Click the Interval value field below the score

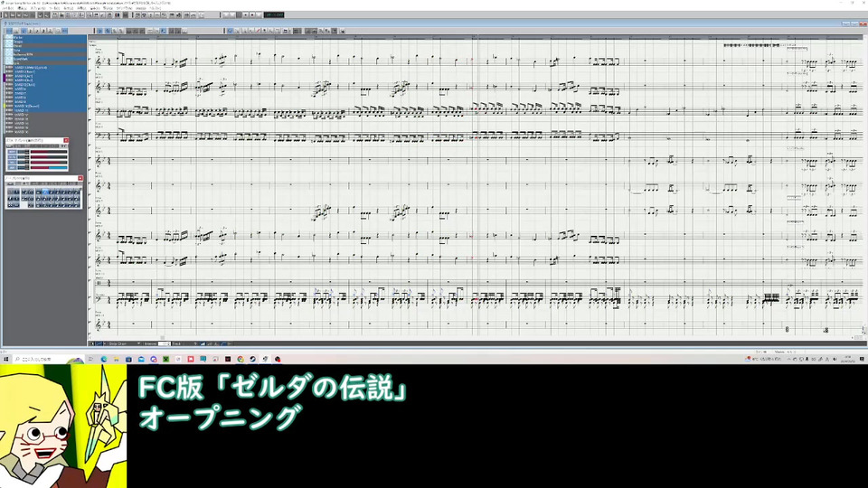tap(164, 343)
